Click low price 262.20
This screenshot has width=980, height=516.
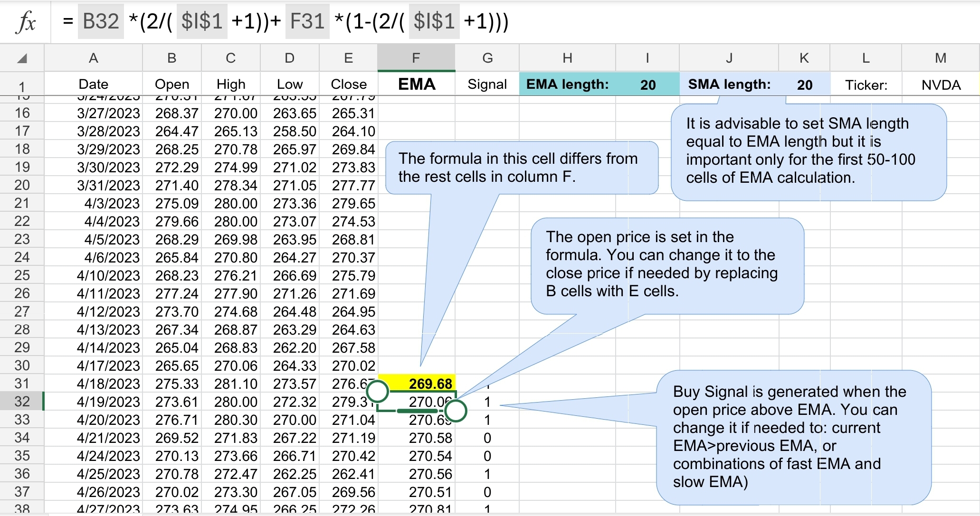pyautogui.click(x=290, y=347)
